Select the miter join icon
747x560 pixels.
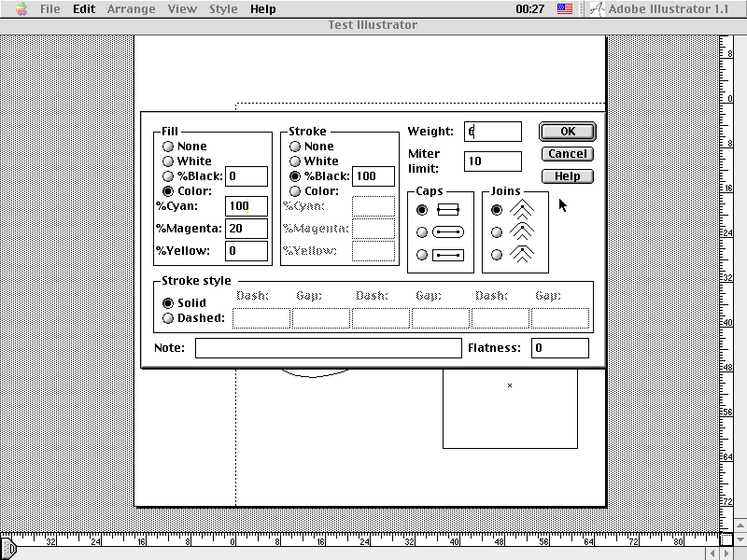pos(522,208)
